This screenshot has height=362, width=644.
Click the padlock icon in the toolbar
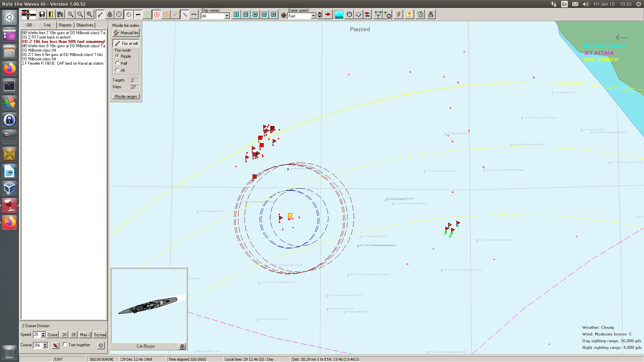110,14
